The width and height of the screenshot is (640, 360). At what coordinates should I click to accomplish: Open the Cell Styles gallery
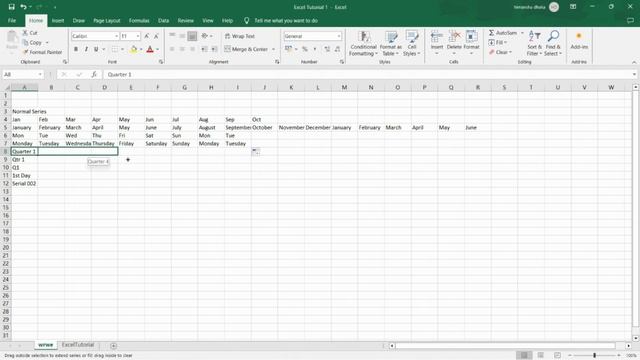(x=411, y=43)
